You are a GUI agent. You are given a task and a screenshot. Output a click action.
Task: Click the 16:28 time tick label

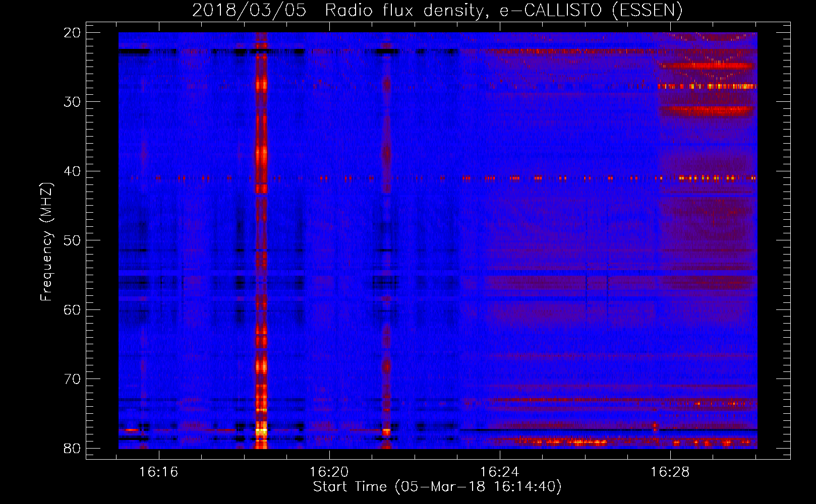point(670,472)
